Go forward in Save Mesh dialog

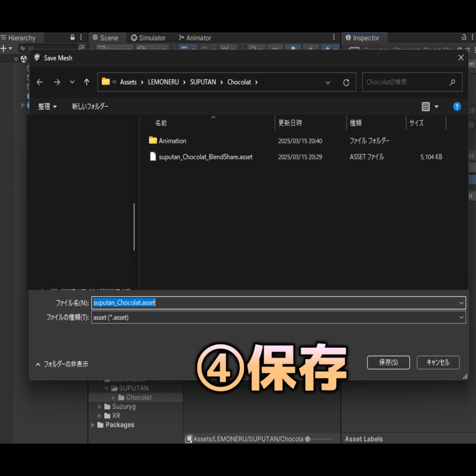click(57, 82)
